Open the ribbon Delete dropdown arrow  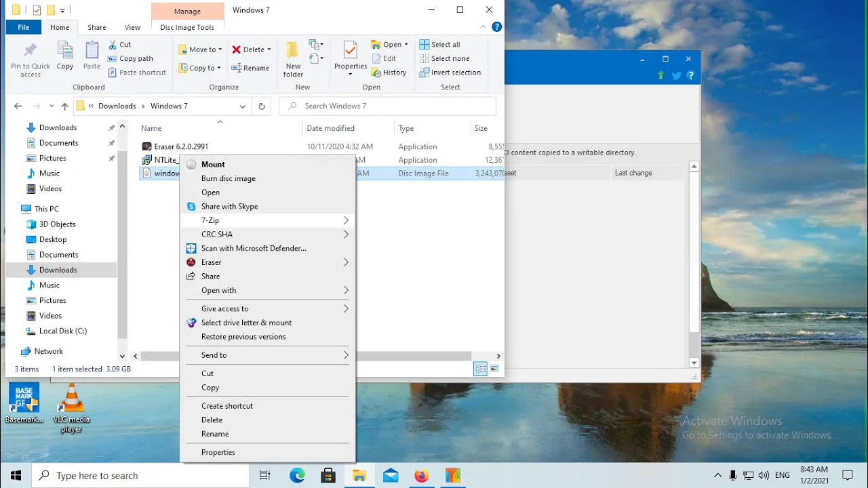pyautogui.click(x=269, y=49)
